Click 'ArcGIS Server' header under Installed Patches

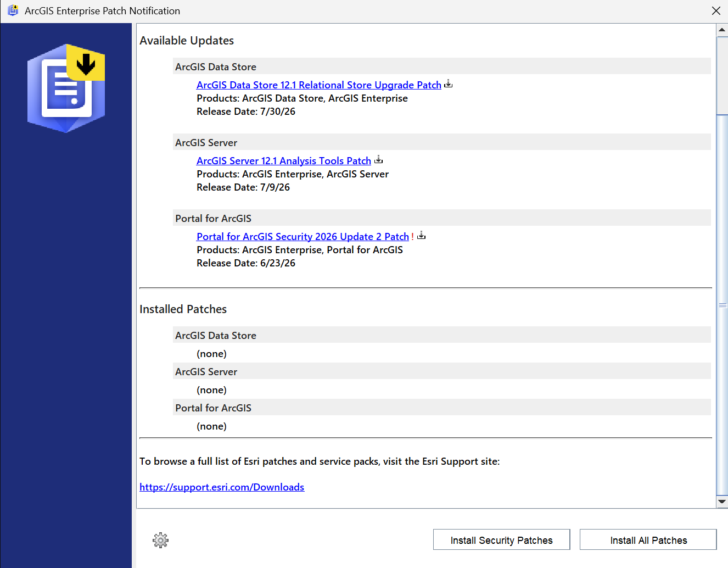click(442, 371)
